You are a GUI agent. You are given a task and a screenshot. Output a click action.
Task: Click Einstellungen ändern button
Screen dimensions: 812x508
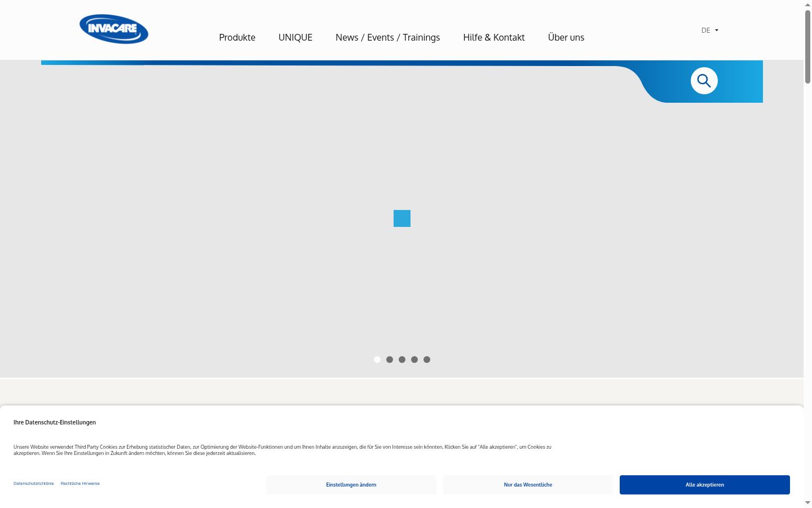click(x=351, y=485)
